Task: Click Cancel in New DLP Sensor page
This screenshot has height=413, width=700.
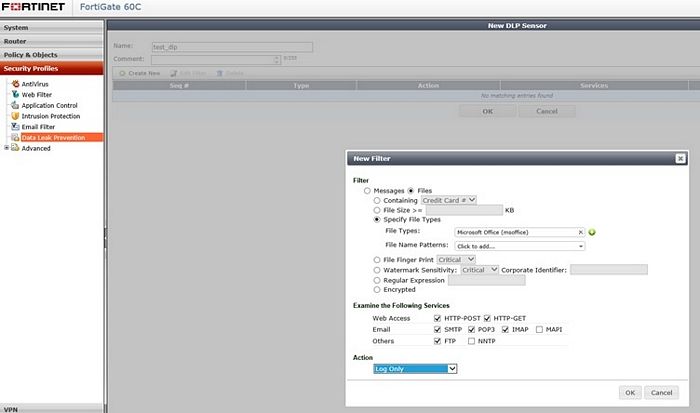Action: coord(547,111)
